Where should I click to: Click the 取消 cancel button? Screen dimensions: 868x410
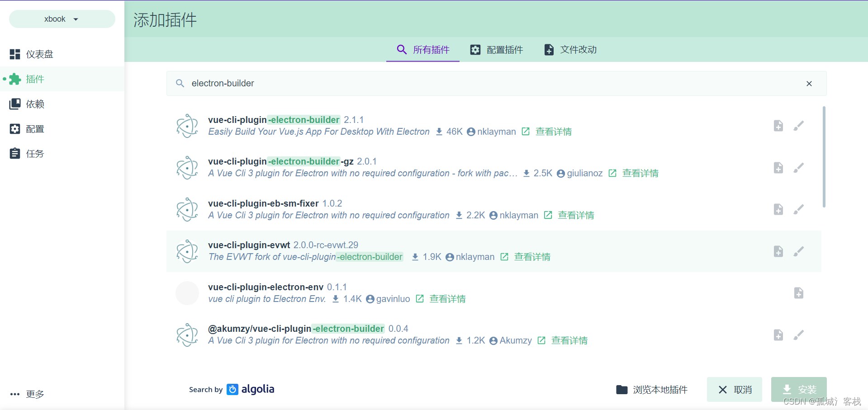(x=735, y=390)
